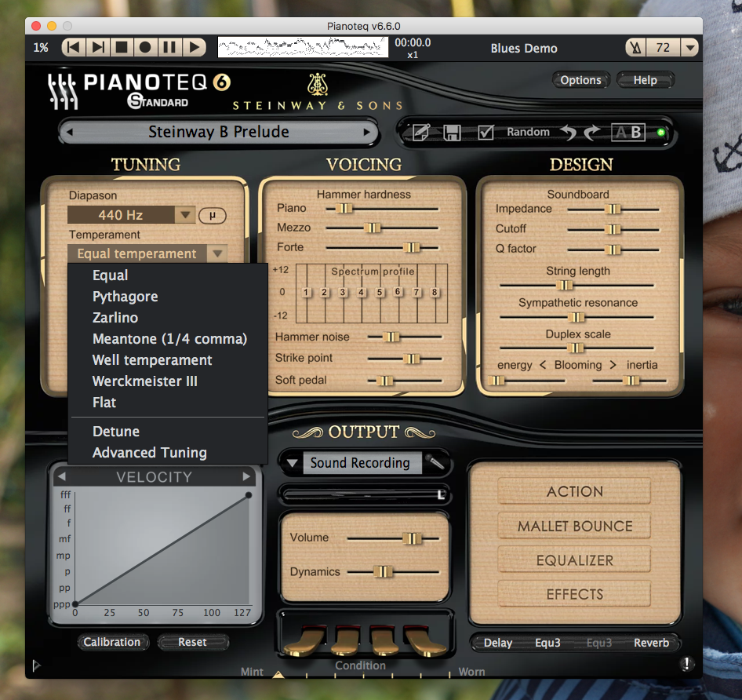Adjust the String length slider
The height and width of the screenshot is (700, 742).
pyautogui.click(x=564, y=285)
